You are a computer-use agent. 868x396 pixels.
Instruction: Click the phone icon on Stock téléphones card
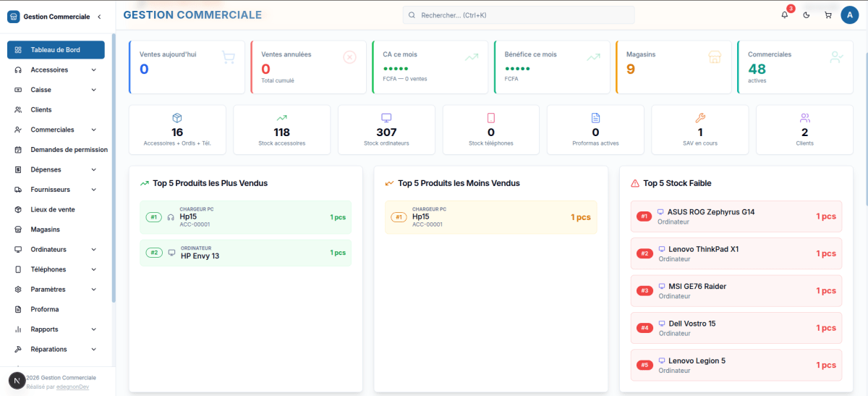pos(491,118)
